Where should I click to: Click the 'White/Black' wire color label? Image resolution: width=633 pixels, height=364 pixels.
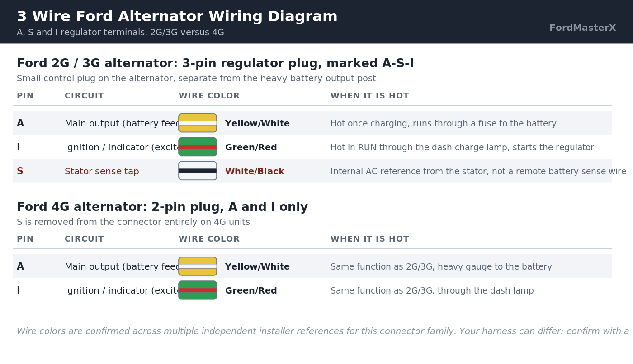255,172
